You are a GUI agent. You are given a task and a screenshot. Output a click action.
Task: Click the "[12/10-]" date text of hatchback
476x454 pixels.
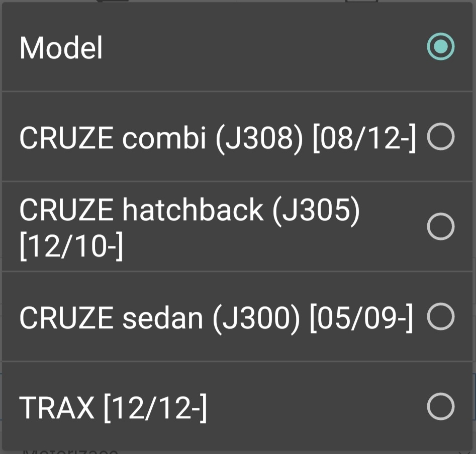(71, 248)
